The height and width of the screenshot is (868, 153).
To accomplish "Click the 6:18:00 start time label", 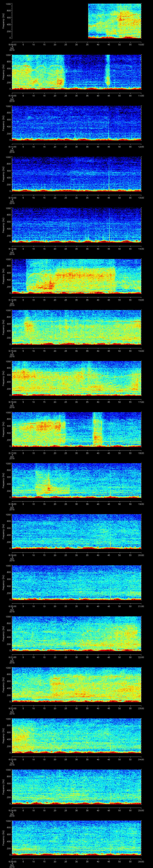I will click(x=12, y=504).
